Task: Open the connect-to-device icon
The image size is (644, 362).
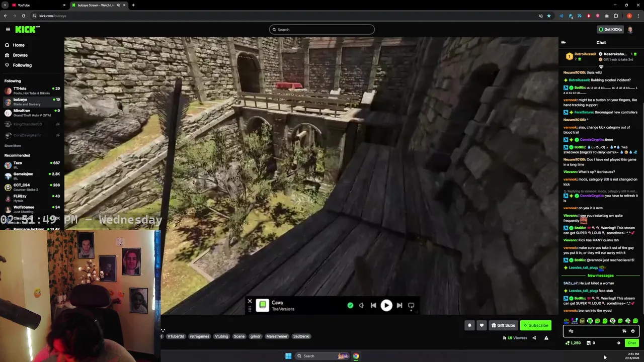Action: (x=411, y=306)
